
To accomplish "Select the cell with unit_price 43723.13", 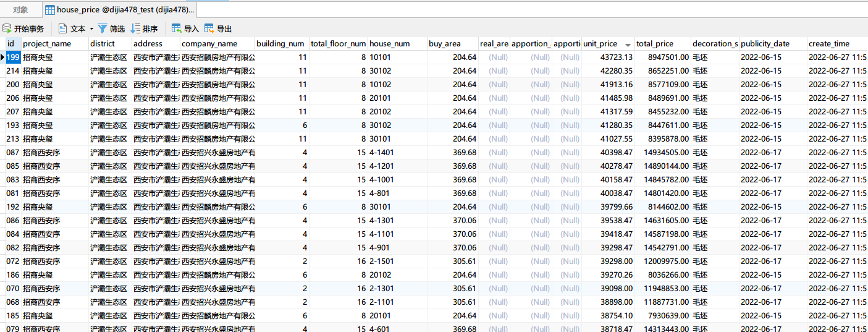I will click(x=607, y=57).
